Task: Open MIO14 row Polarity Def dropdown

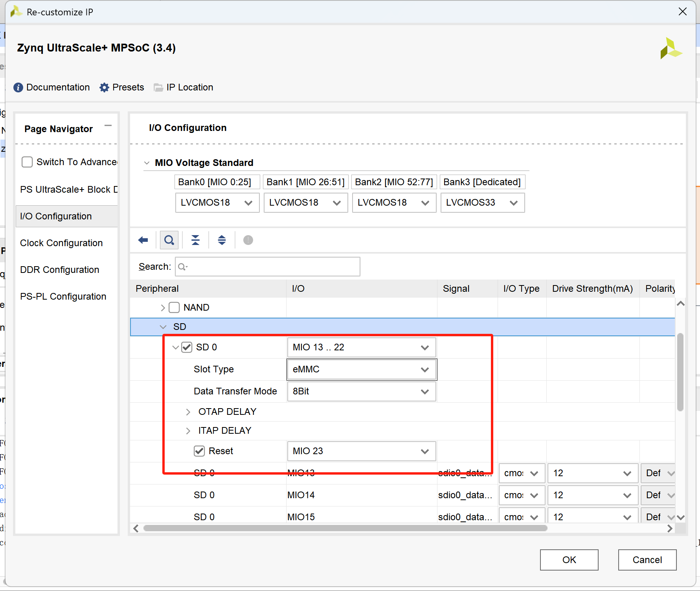Action: (658, 495)
